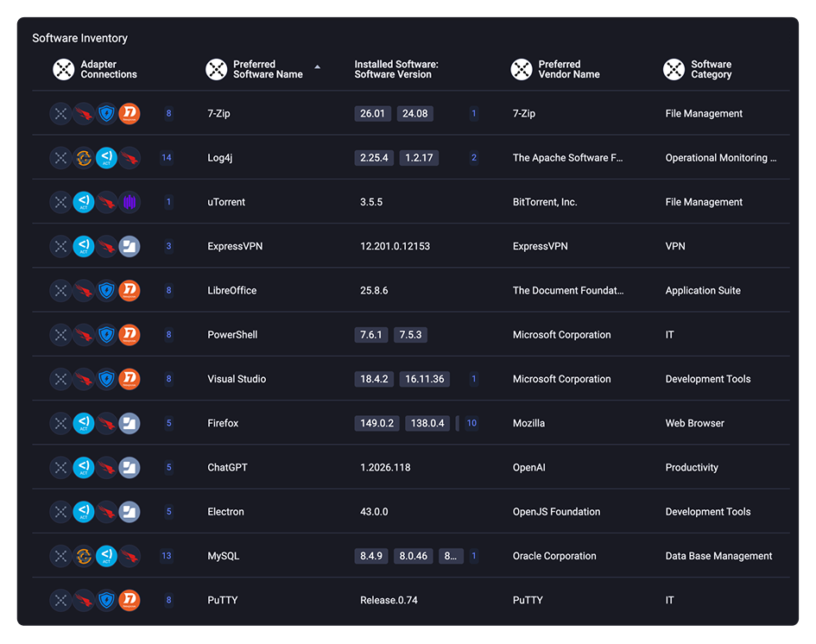
Task: Click the Data Base Management category cell
Action: click(x=718, y=556)
